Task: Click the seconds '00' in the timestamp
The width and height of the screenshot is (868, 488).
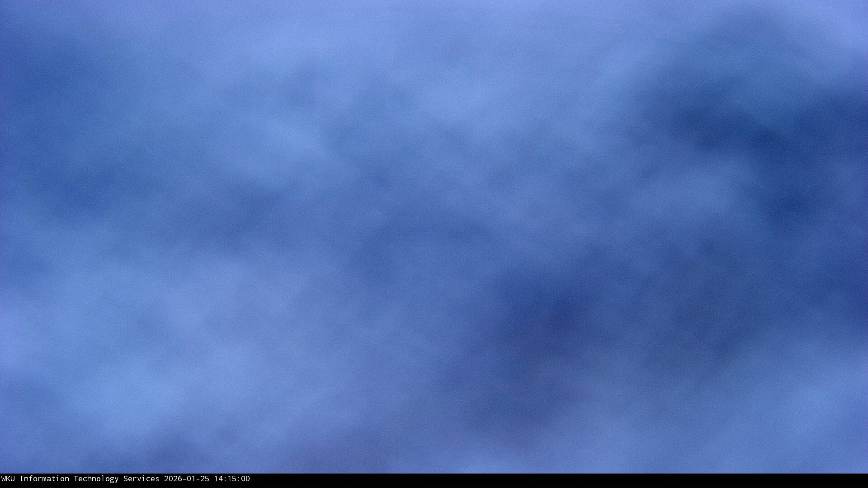Action: click(x=245, y=479)
